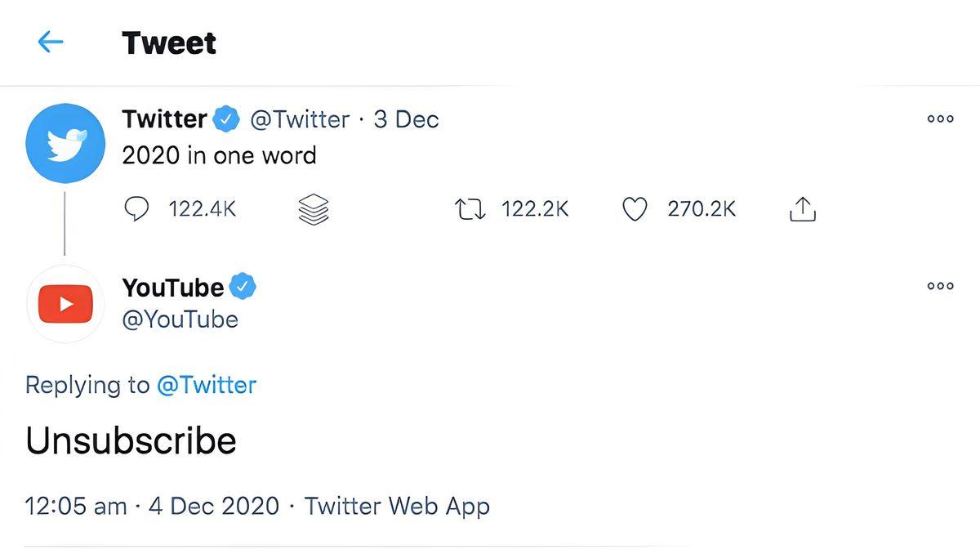
Task: Open more options on Twitter's tweet
Action: pyautogui.click(x=940, y=119)
